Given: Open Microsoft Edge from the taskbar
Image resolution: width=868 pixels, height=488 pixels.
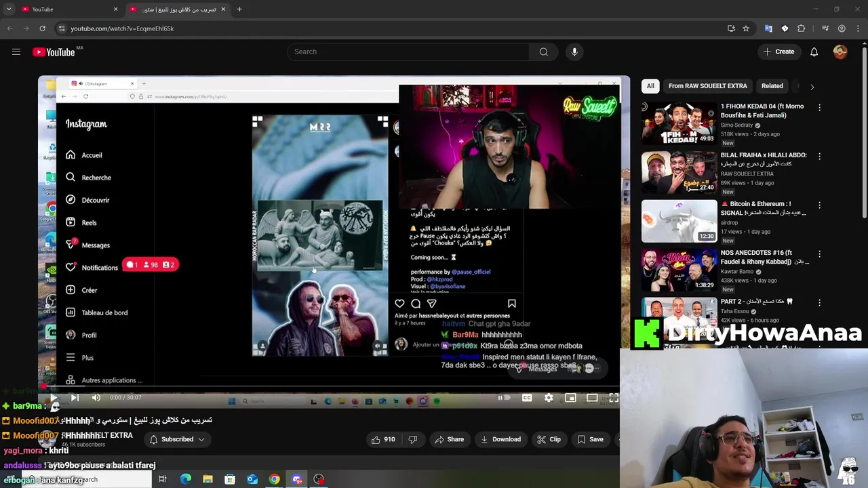Looking at the screenshot, I should (185, 479).
